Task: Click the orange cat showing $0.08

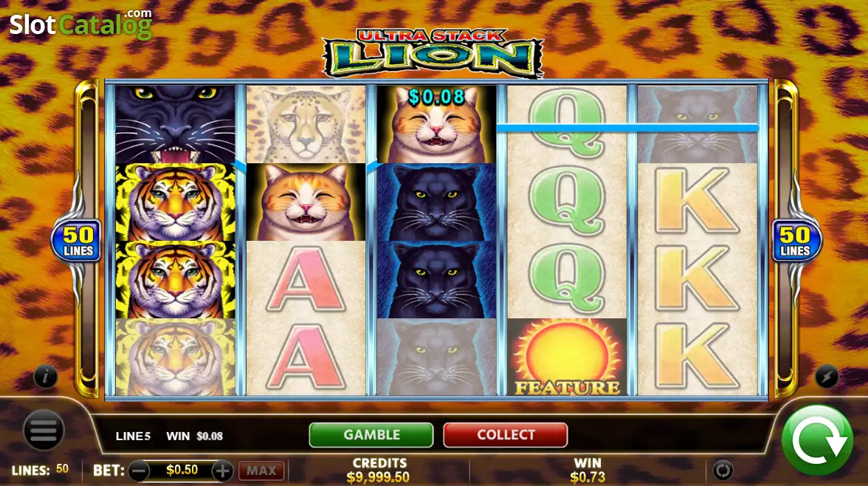Action: click(x=436, y=124)
